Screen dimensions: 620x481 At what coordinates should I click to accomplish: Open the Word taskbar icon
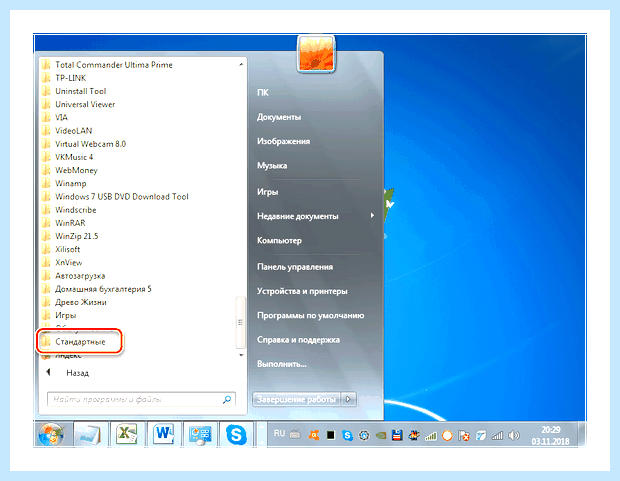tap(163, 434)
